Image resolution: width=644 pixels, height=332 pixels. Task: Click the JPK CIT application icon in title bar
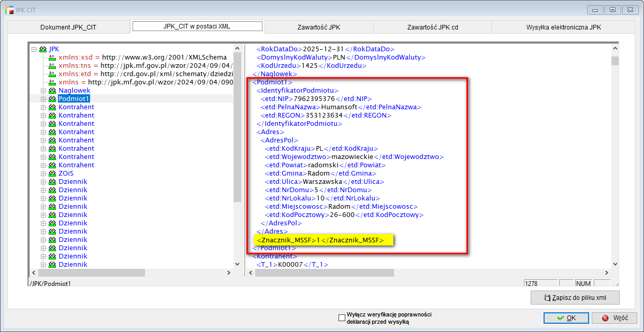pyautogui.click(x=9, y=10)
